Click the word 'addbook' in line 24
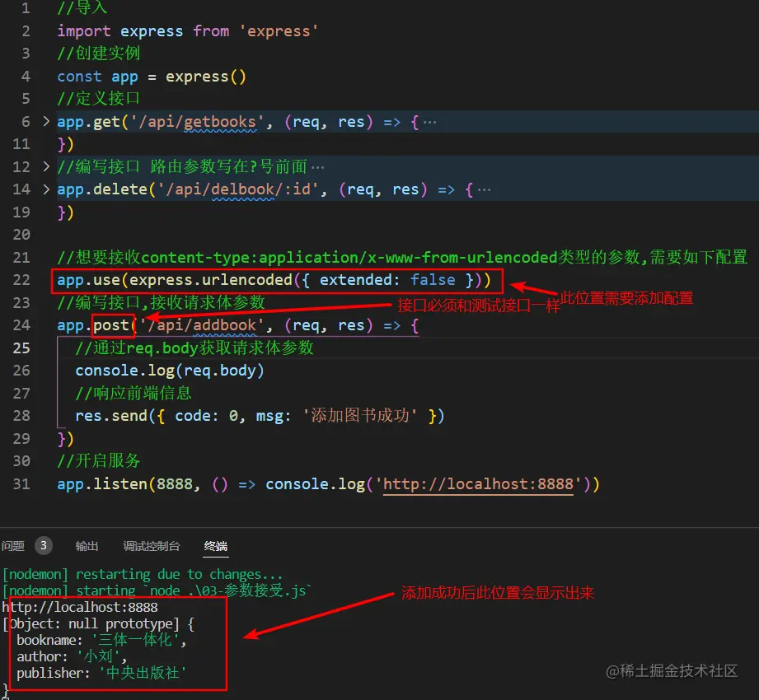 coord(225,325)
